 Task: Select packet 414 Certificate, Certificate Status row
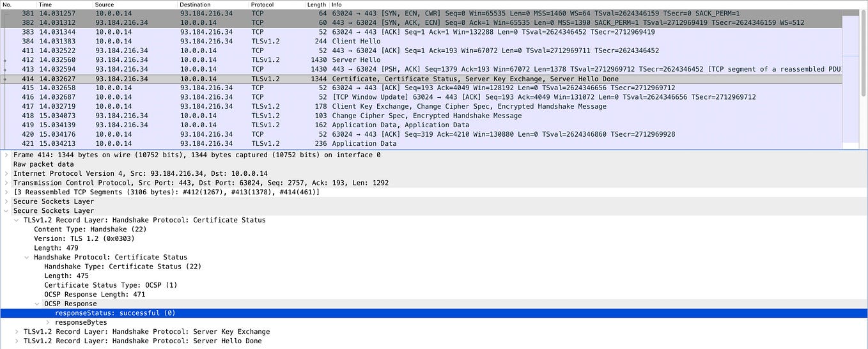coord(422,79)
